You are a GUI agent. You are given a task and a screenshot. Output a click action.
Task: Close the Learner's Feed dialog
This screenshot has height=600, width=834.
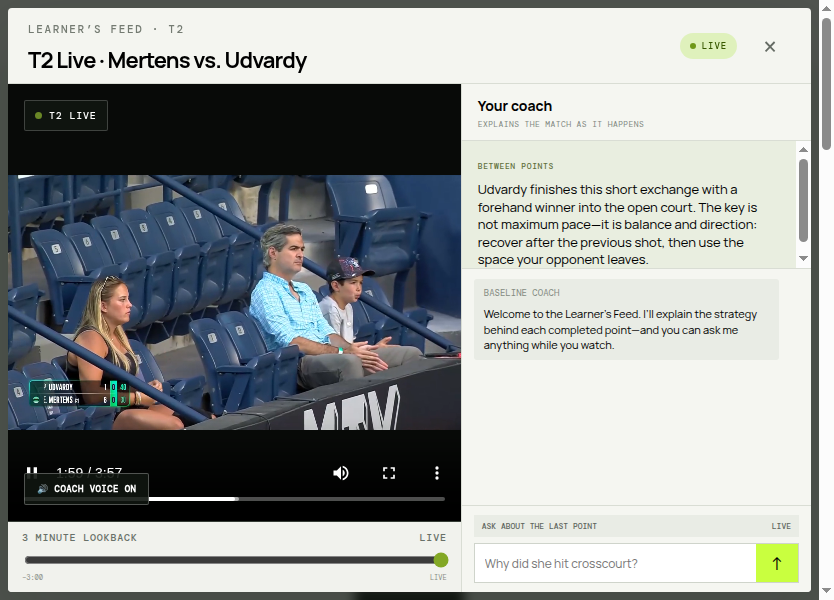click(x=770, y=47)
